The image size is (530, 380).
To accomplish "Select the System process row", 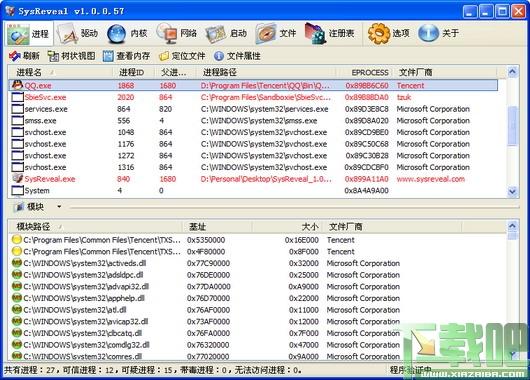I will (253, 191).
